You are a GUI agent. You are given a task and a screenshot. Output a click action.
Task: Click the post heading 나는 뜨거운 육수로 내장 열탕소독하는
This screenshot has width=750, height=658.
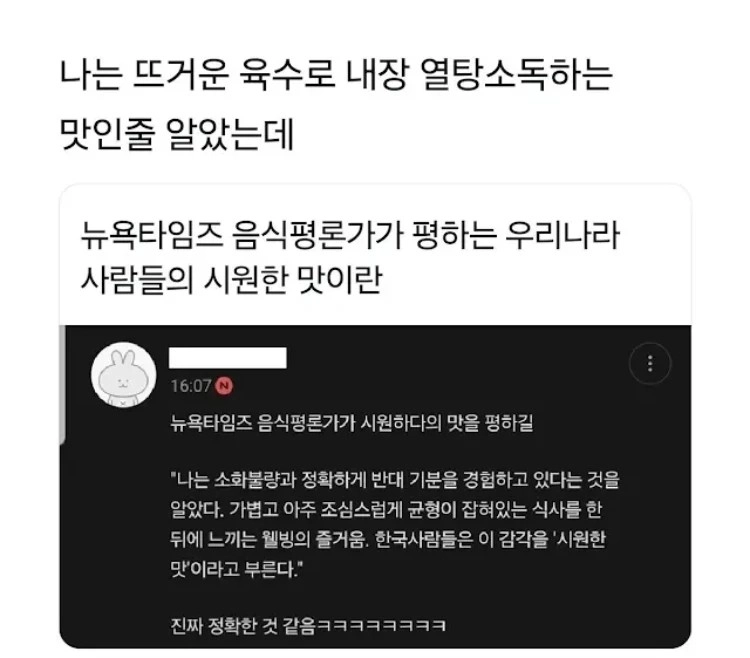pos(336,75)
